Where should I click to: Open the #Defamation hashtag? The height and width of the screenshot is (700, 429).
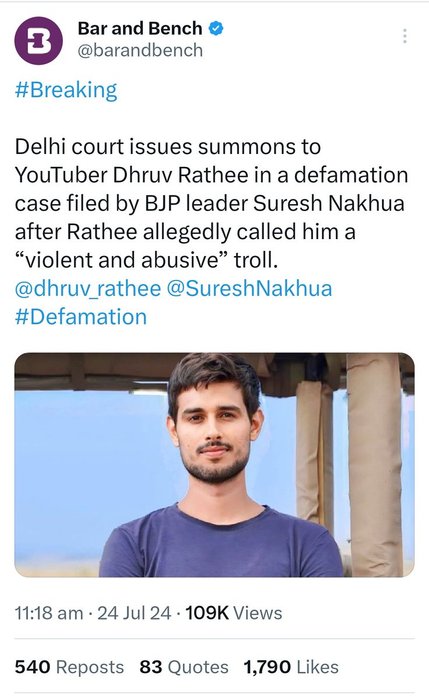81,317
